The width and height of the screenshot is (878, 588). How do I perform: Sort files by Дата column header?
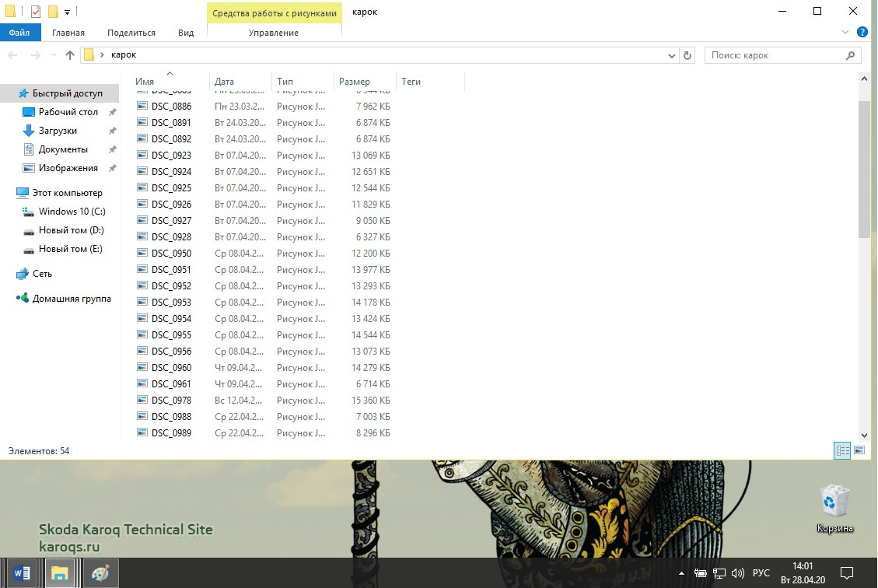225,82
